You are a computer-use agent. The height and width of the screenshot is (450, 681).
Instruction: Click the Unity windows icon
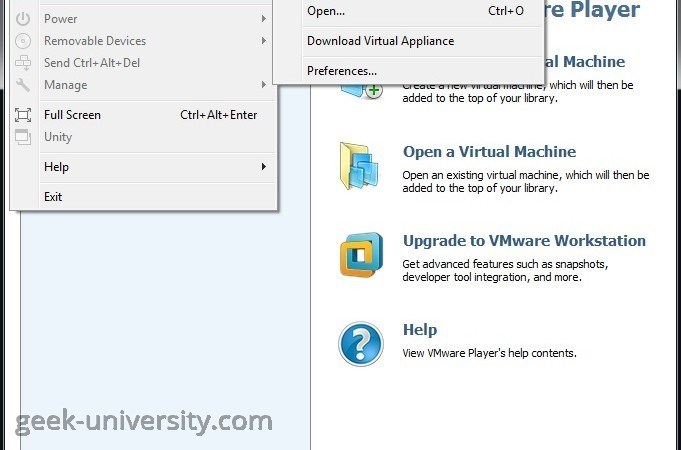click(x=23, y=137)
